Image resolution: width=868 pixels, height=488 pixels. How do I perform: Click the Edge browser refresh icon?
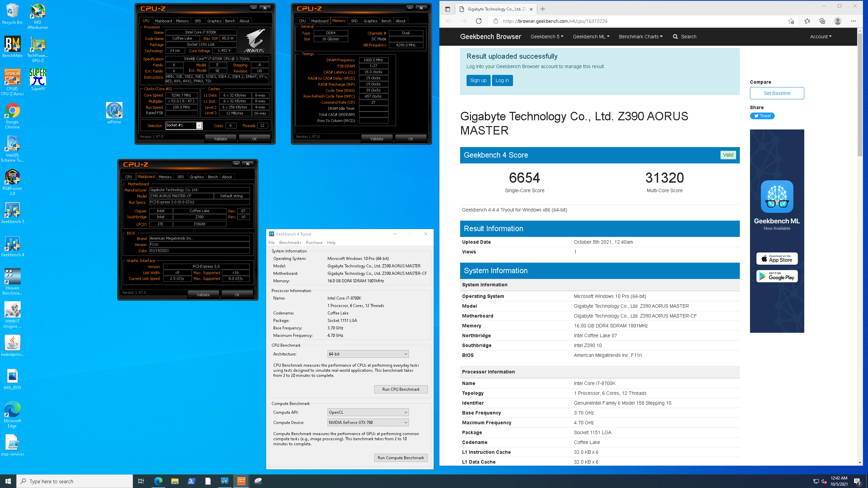pos(478,21)
